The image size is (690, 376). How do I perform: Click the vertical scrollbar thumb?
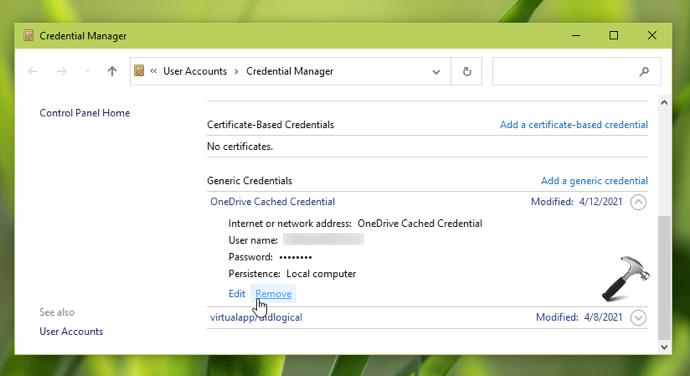click(664, 277)
